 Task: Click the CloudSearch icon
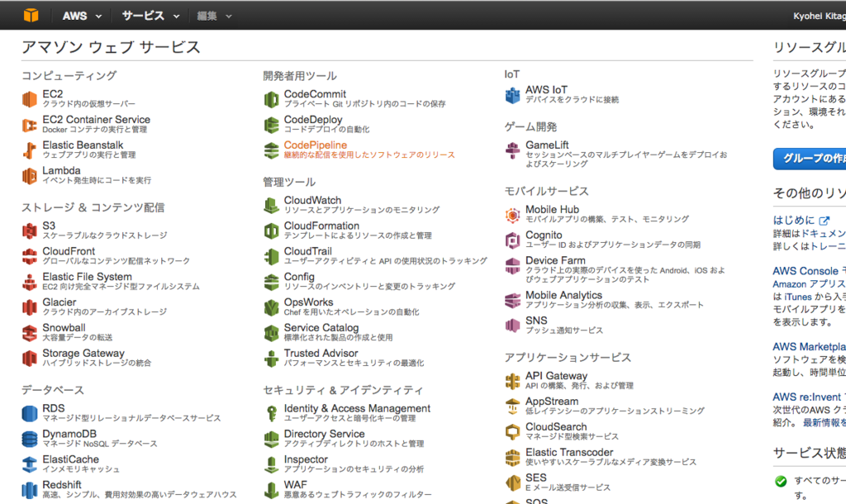click(x=512, y=431)
